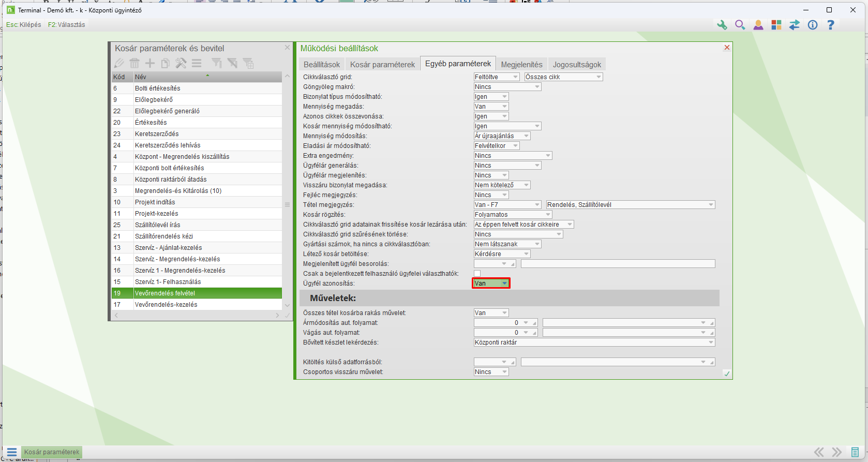Open the hamburger menu in bottom bar

pos(12,452)
